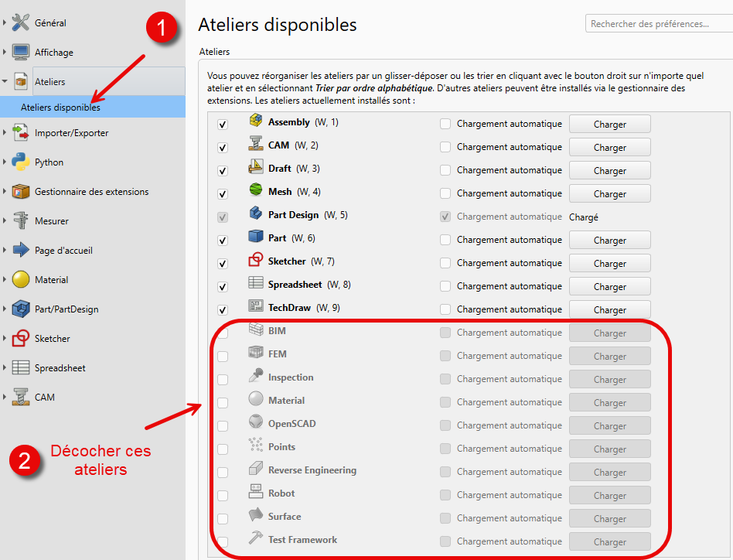Image resolution: width=733 pixels, height=560 pixels.
Task: Select the Mesurer caliper icon
Action: click(x=21, y=221)
